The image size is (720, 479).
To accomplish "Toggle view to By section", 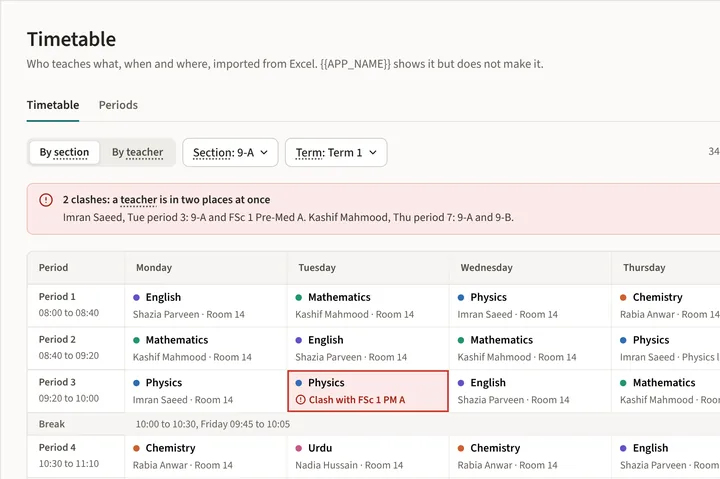I will click(x=64, y=152).
